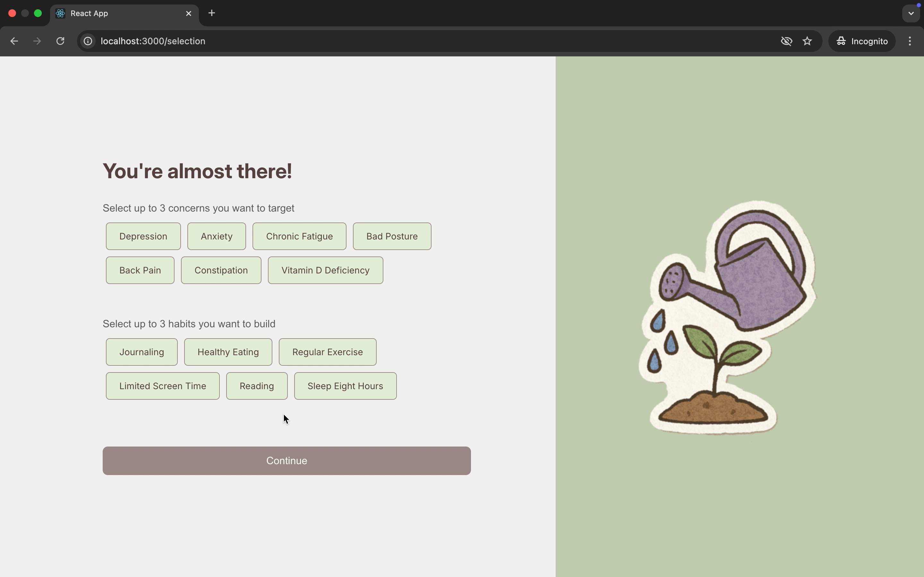Click the tracking protection eye icon

(786, 41)
